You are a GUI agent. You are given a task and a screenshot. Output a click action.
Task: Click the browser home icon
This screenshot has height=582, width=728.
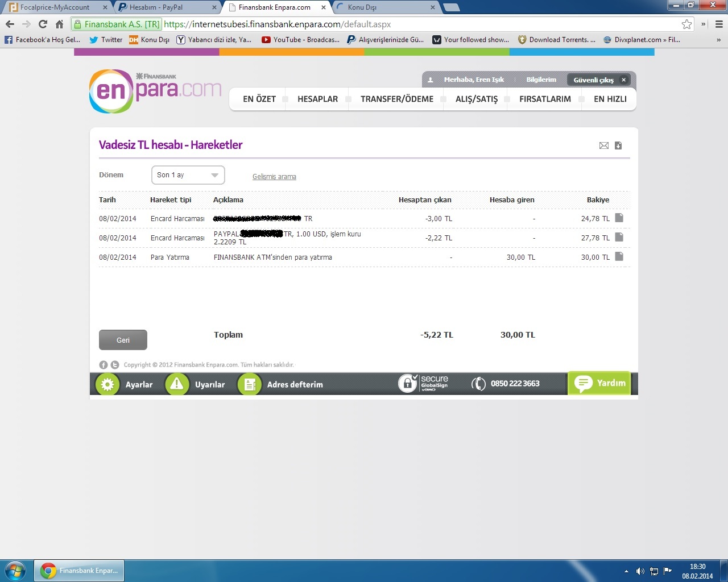click(x=59, y=24)
